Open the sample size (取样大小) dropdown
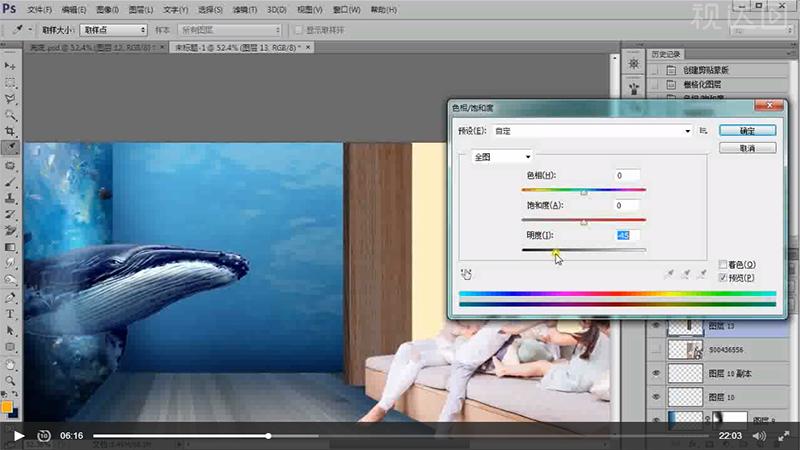800x450 pixels. [x=113, y=30]
